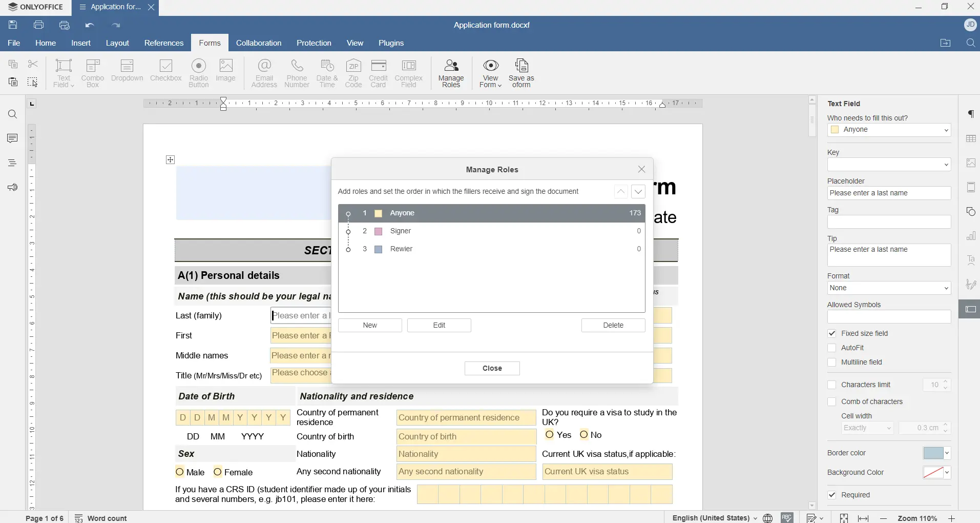Viewport: 980px width, 523px height.
Task: Click the spell checking status bar icon
Action: click(x=787, y=517)
